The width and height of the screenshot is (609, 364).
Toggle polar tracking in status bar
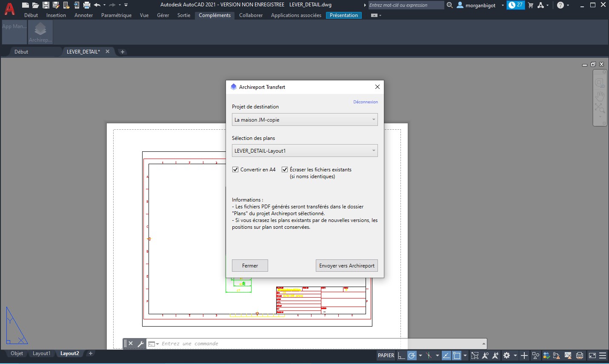coord(412,355)
